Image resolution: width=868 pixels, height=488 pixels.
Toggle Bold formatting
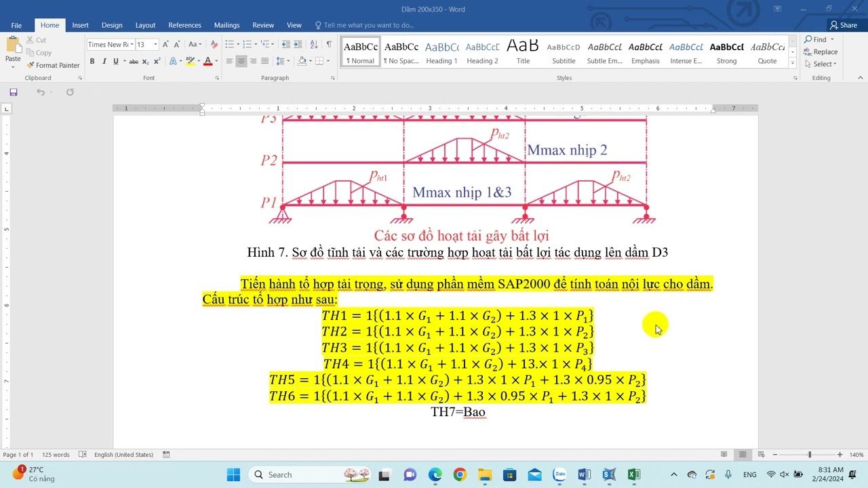coord(92,62)
